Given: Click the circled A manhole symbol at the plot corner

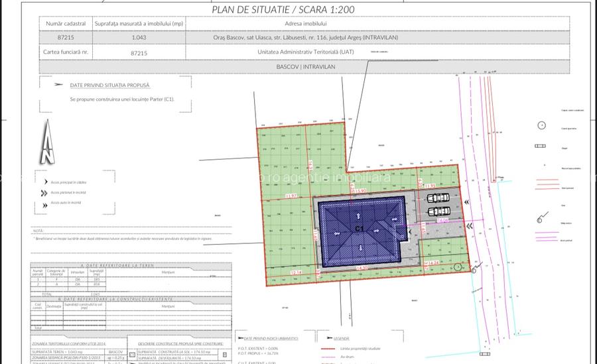Looking at the screenshot, I should (458, 267).
